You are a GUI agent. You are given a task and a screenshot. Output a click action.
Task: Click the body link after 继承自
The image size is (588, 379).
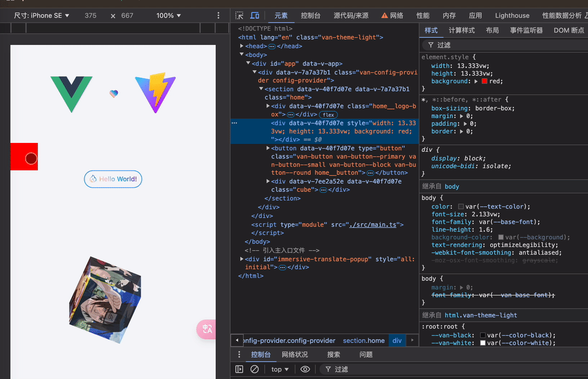[452, 187]
